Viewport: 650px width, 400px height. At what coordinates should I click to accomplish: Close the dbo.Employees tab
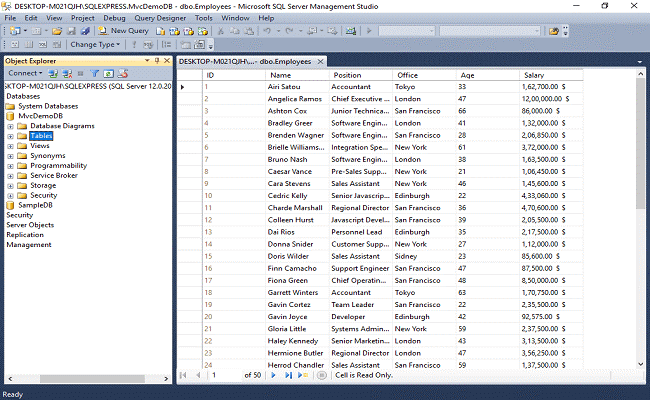320,61
